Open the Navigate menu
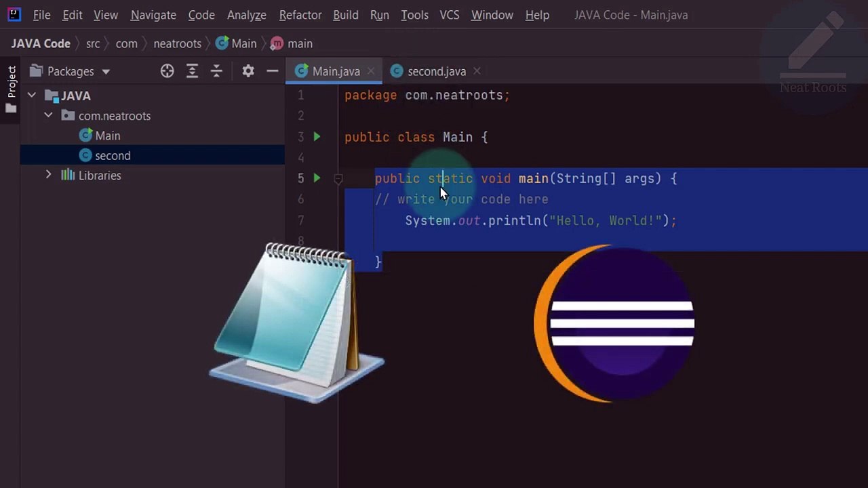 (x=153, y=15)
